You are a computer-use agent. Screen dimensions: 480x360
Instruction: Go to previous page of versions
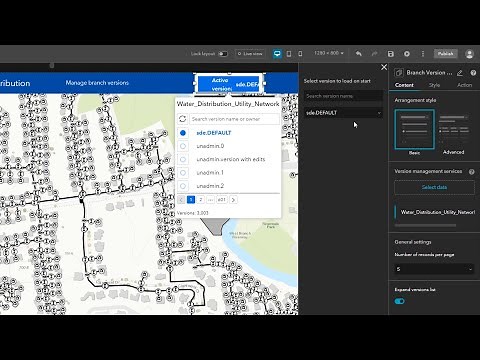pyautogui.click(x=181, y=200)
